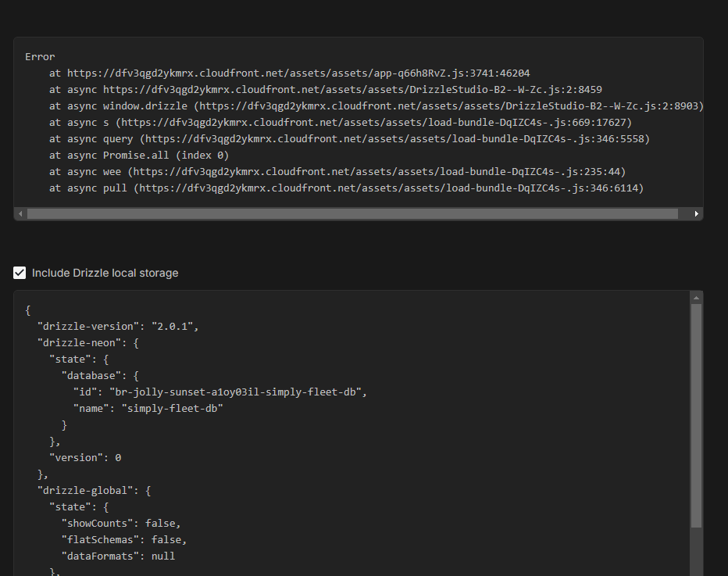The height and width of the screenshot is (576, 728).
Task: Click the "Error" heading line in stack trace
Action: point(40,57)
